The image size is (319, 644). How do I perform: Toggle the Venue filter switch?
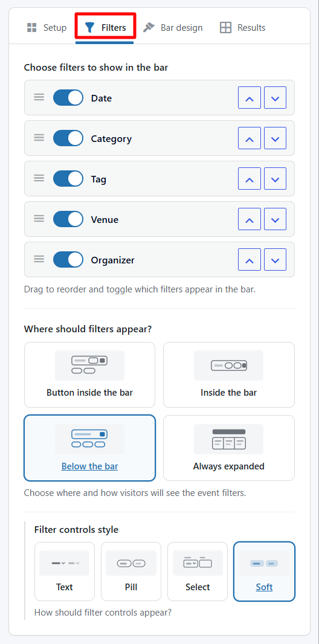click(x=68, y=219)
